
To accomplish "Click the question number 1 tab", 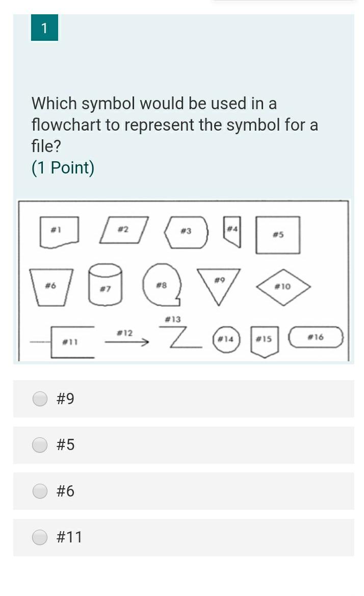I will click(44, 28).
